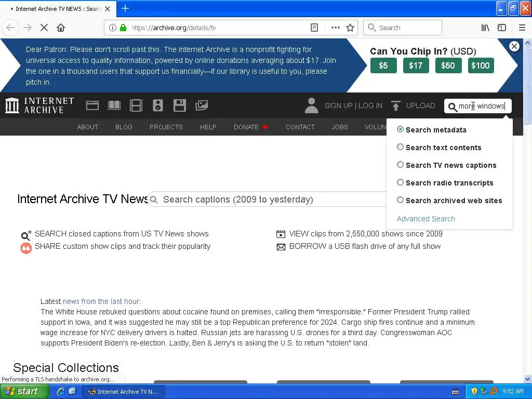Open the BLOG menu item
532x399 pixels.
click(124, 127)
